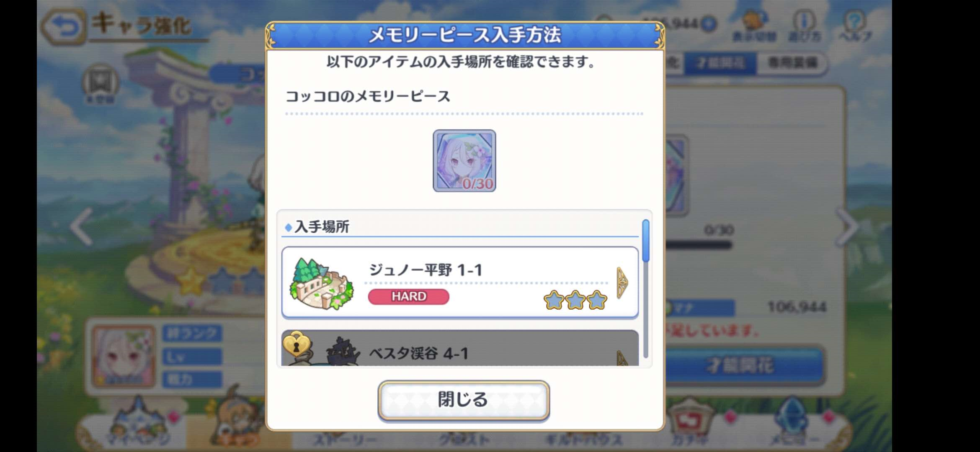Show the previous character with left chevron
The image size is (980, 452).
click(81, 227)
